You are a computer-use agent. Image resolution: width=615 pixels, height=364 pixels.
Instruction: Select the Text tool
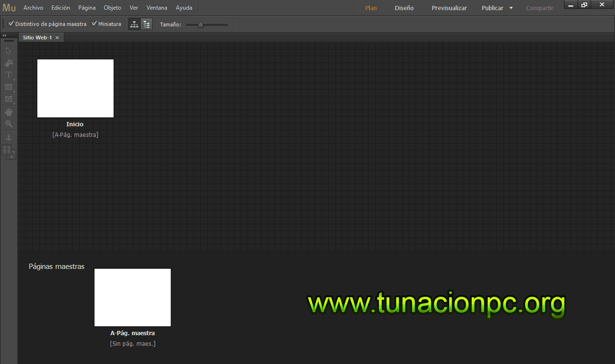8,75
